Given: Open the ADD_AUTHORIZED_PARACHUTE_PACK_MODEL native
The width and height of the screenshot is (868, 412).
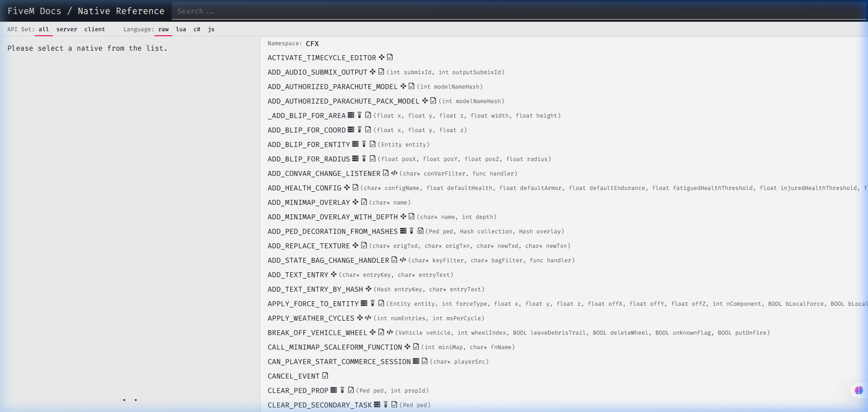Looking at the screenshot, I should [x=344, y=101].
